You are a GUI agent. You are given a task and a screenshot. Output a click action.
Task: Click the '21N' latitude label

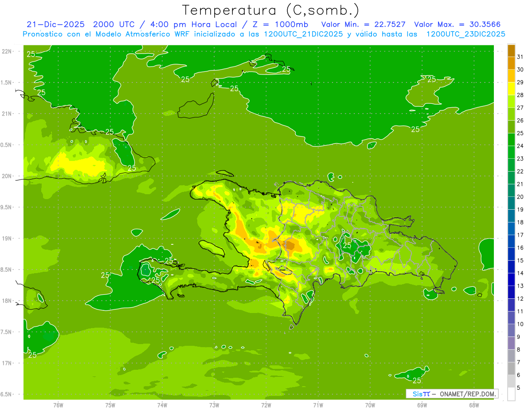(7, 114)
